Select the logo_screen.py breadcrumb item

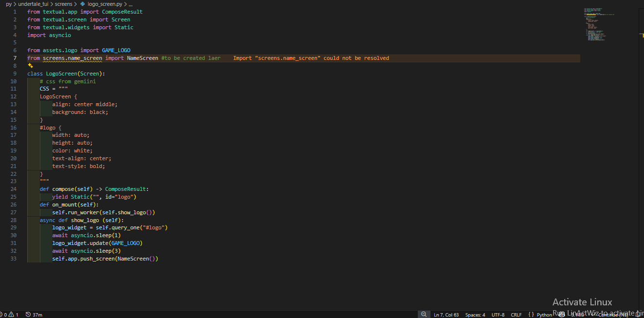(104, 4)
